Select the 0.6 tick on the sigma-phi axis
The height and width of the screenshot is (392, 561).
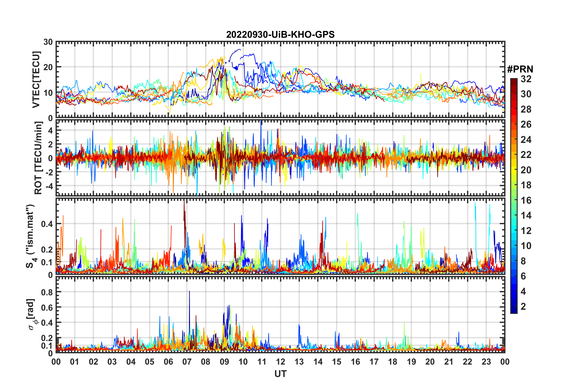pyautogui.click(x=47, y=307)
